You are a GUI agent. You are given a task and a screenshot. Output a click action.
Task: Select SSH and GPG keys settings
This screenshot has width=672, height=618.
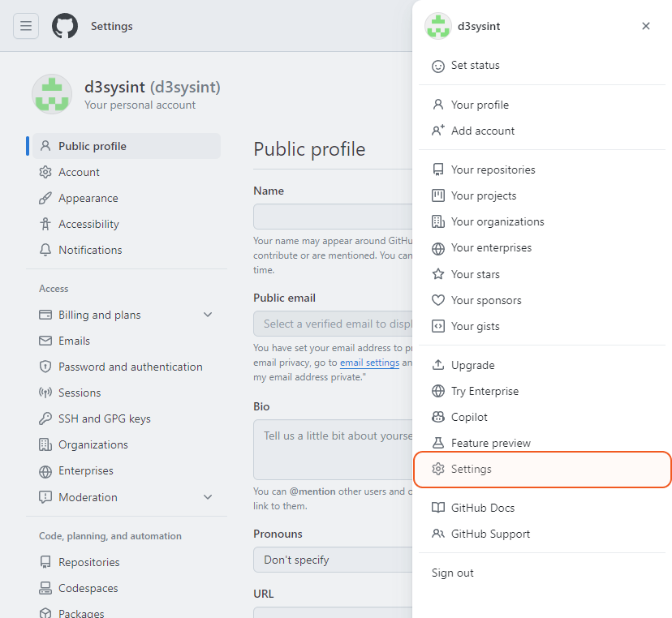tap(103, 418)
